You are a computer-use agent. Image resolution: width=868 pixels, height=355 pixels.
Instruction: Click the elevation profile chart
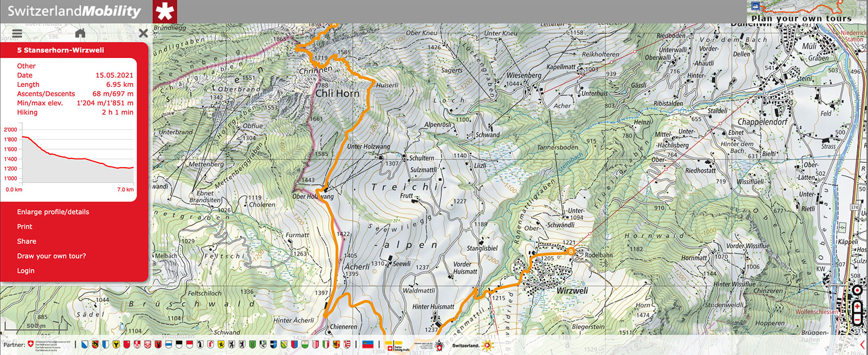click(x=69, y=155)
